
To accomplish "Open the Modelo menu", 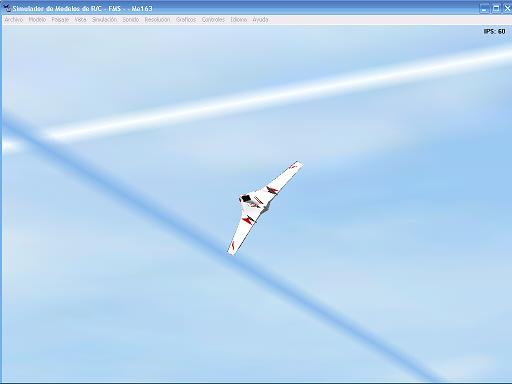I will click(x=37, y=20).
